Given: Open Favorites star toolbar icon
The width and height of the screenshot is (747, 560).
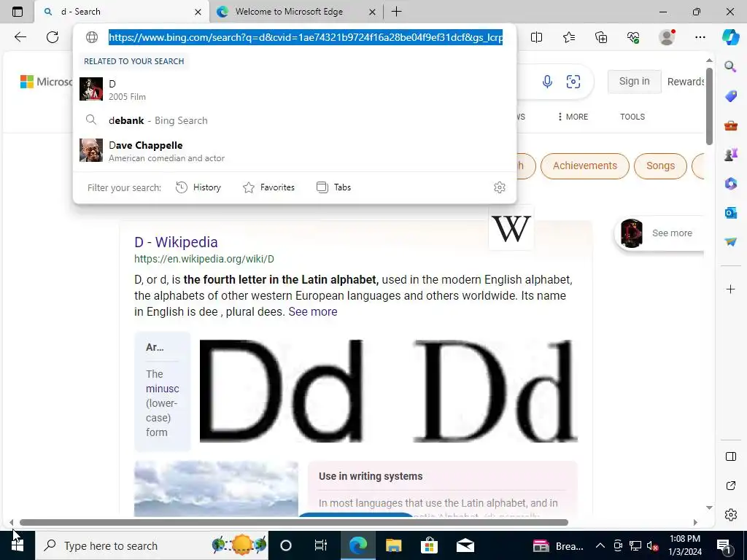Looking at the screenshot, I should 569,37.
